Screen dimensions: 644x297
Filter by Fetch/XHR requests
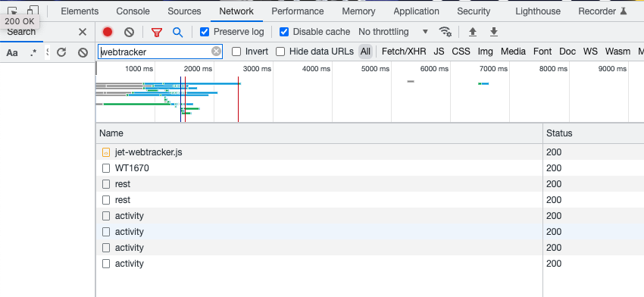[404, 52]
